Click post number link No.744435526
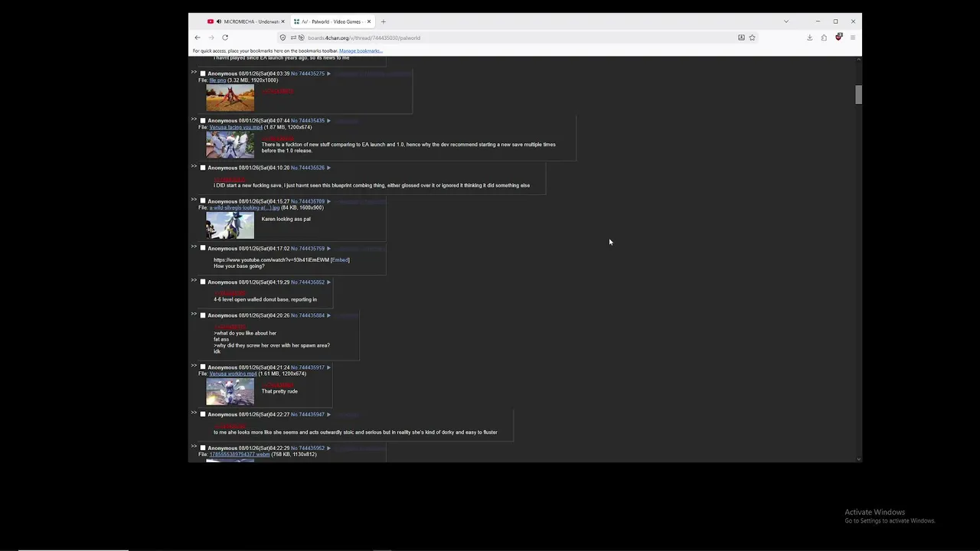 coord(308,168)
